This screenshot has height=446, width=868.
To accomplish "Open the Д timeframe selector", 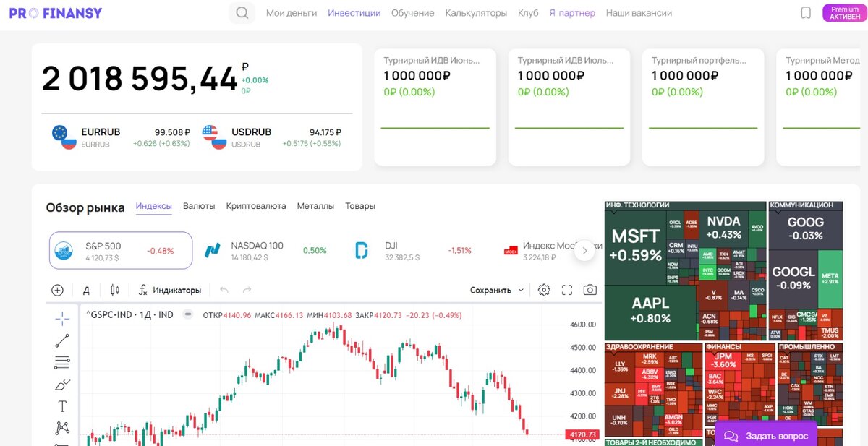I will click(x=86, y=289).
